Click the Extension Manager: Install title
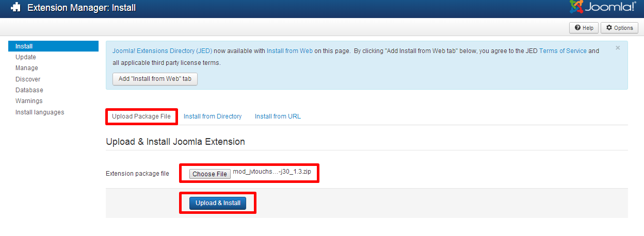The image size is (644, 236). (x=82, y=8)
